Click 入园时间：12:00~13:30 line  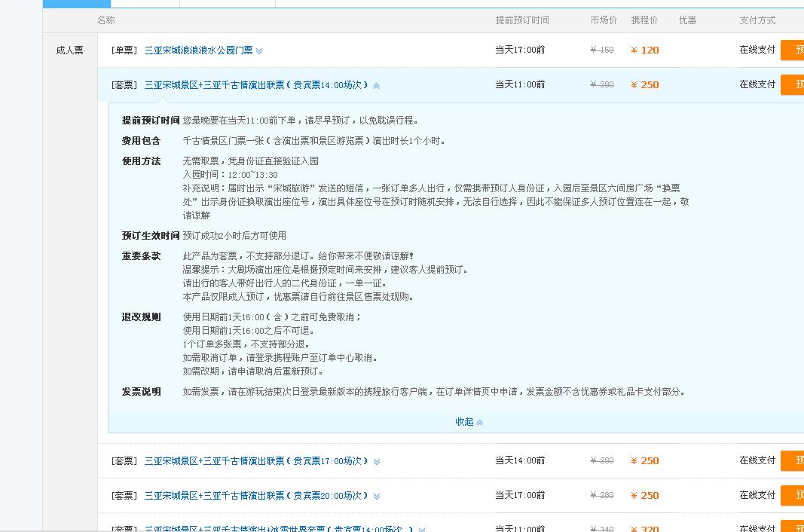[231, 174]
